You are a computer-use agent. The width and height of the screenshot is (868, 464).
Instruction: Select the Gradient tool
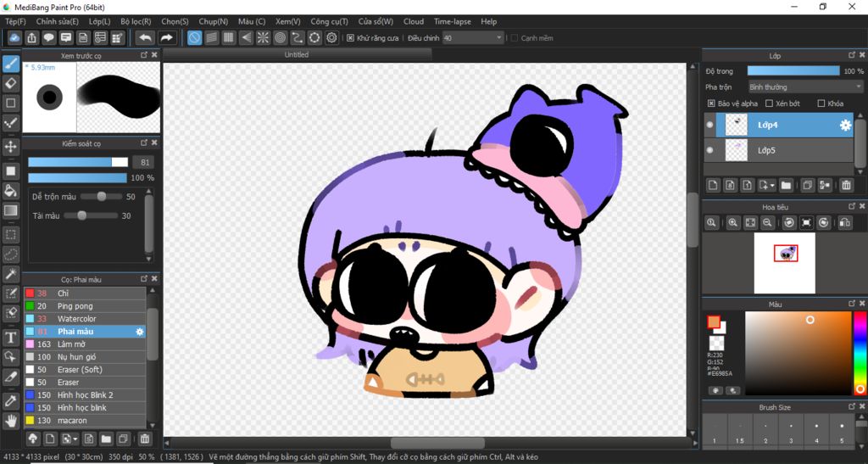point(10,210)
